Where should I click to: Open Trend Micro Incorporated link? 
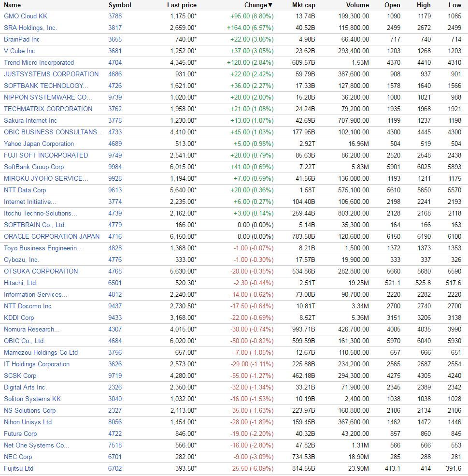pyautogui.click(x=39, y=62)
